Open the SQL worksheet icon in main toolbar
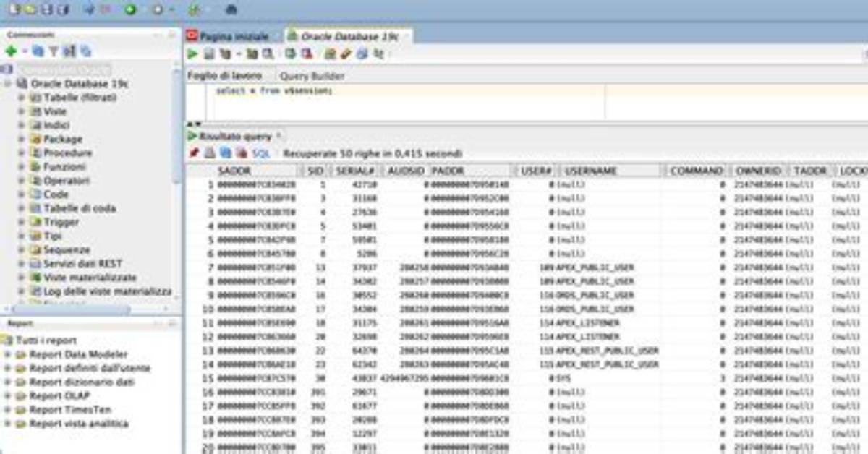868x454 pixels. (195, 9)
